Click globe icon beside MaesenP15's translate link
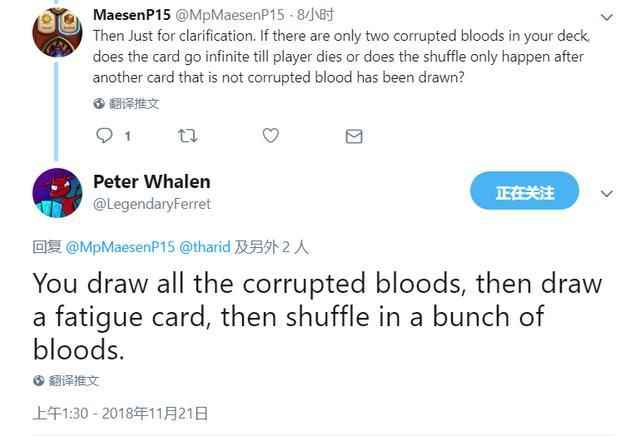 pyautogui.click(x=98, y=104)
